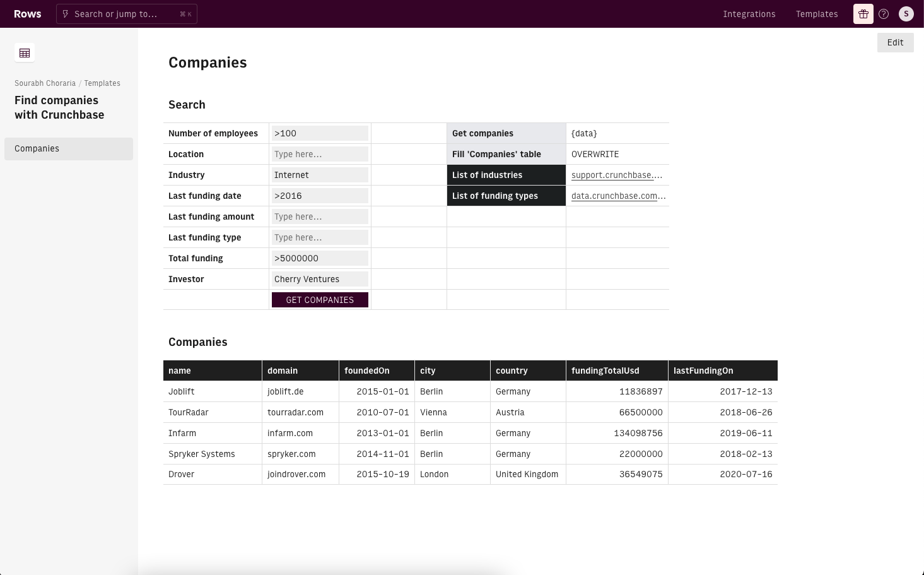Screen dimensions: 924x575
Task: Select the TourRadar name cell
Action: click(x=213, y=412)
